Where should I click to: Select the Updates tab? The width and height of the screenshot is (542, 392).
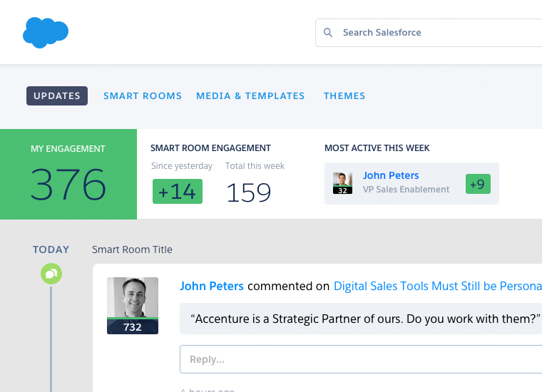[x=57, y=96]
